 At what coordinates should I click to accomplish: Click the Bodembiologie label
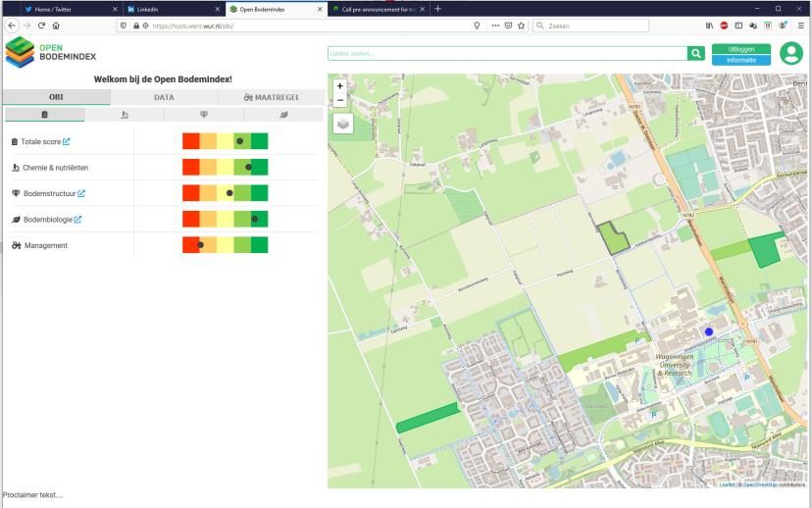(x=48, y=220)
